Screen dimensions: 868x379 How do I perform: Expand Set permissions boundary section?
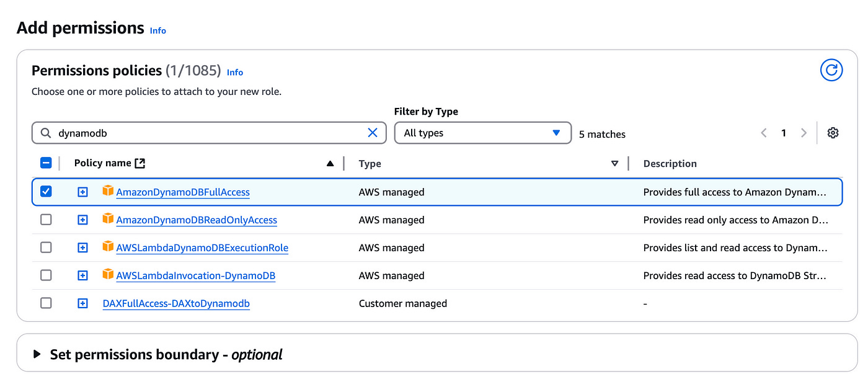tap(37, 355)
